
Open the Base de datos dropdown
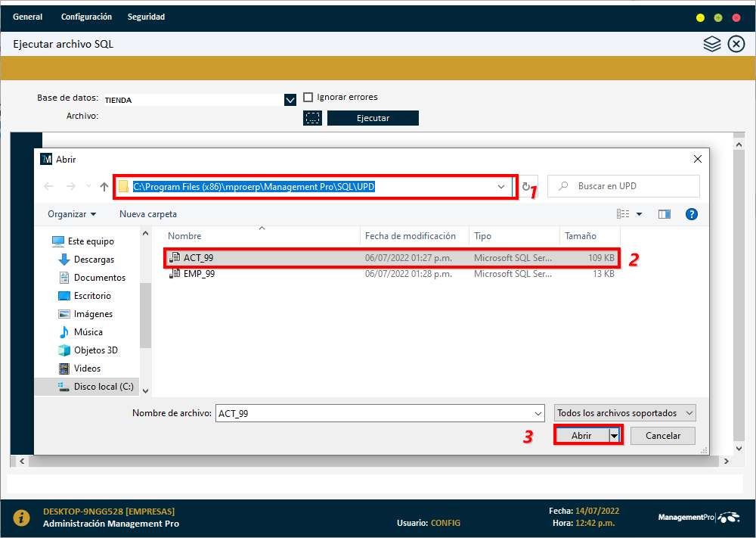(x=290, y=99)
